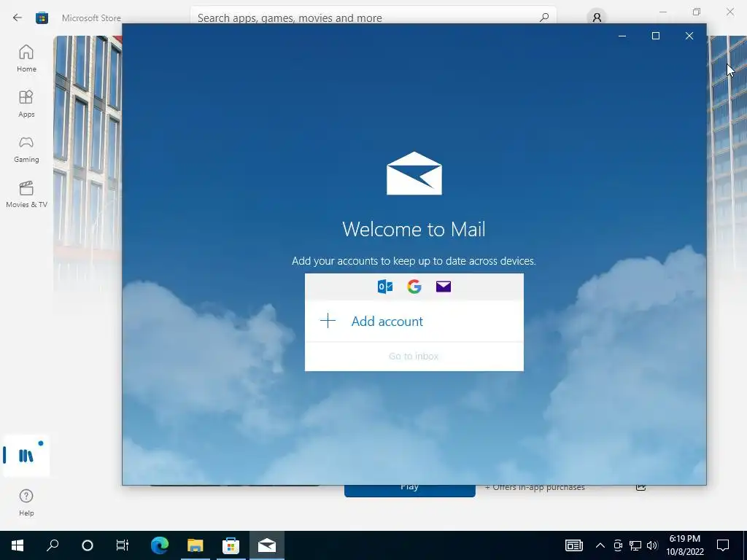Minimize the Mail window

coord(622,36)
